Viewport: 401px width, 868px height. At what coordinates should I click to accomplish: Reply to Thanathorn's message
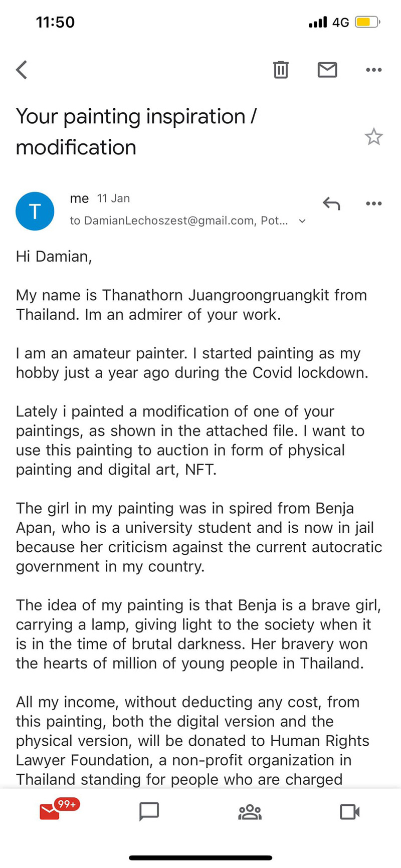(331, 203)
